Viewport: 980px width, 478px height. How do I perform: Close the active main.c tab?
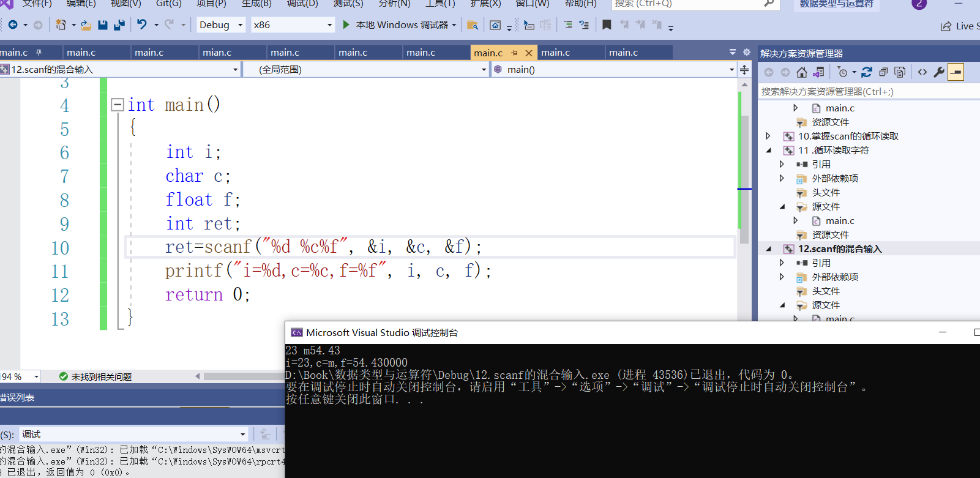pyautogui.click(x=529, y=53)
